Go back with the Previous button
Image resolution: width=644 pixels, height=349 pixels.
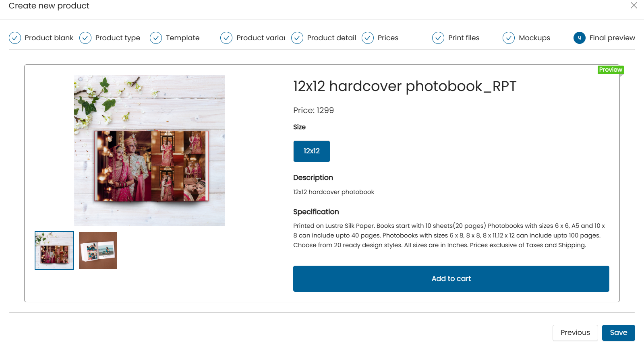tap(575, 333)
